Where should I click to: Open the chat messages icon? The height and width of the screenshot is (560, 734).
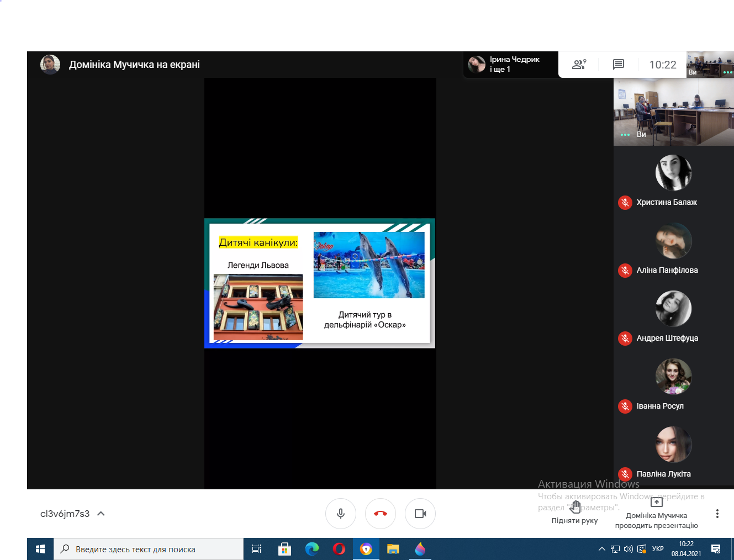pos(619,65)
